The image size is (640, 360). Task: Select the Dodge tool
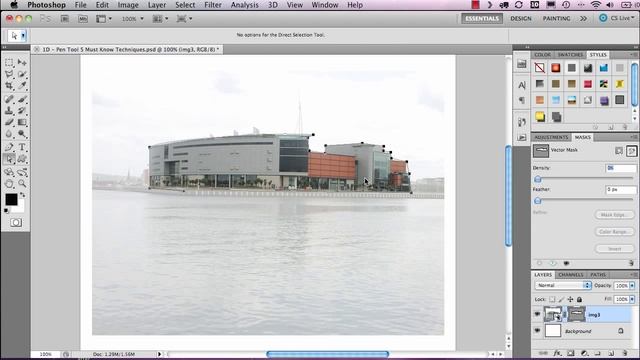click(22, 134)
